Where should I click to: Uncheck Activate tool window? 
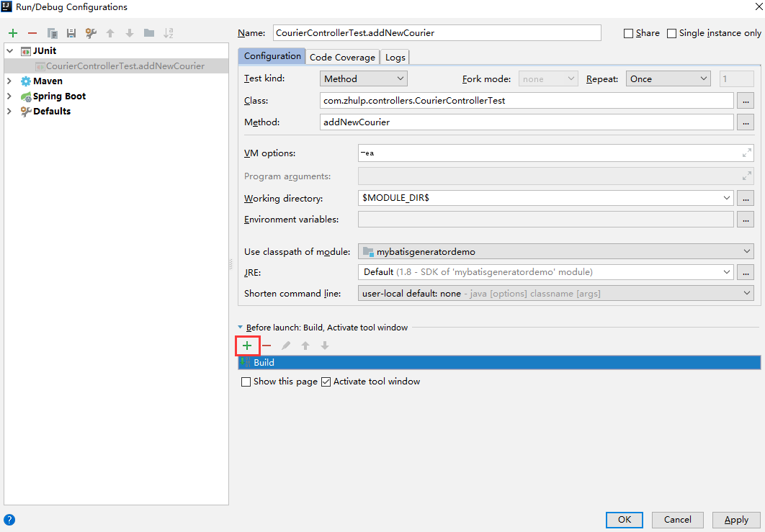point(326,382)
